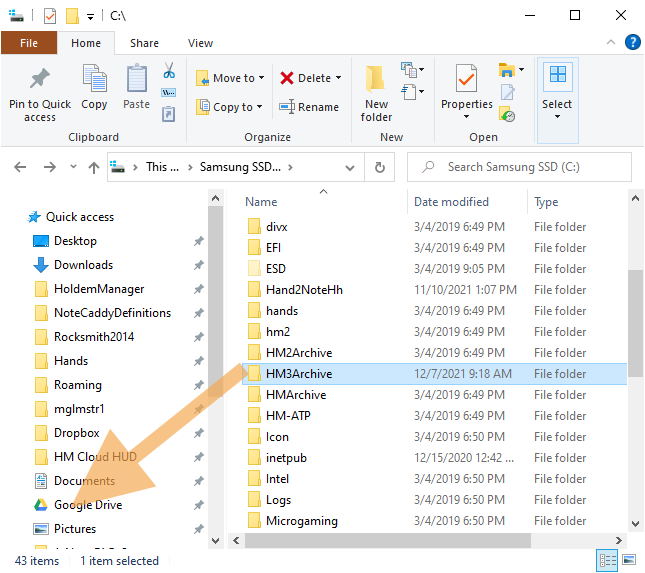This screenshot has width=645, height=573.
Task: Click the Paste shortcut icon
Action: (169, 114)
